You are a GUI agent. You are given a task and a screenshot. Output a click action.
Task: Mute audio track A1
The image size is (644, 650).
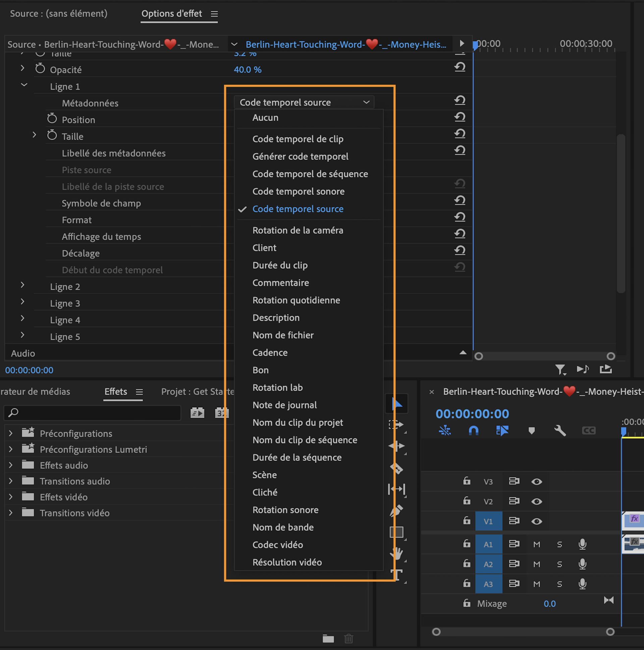537,544
